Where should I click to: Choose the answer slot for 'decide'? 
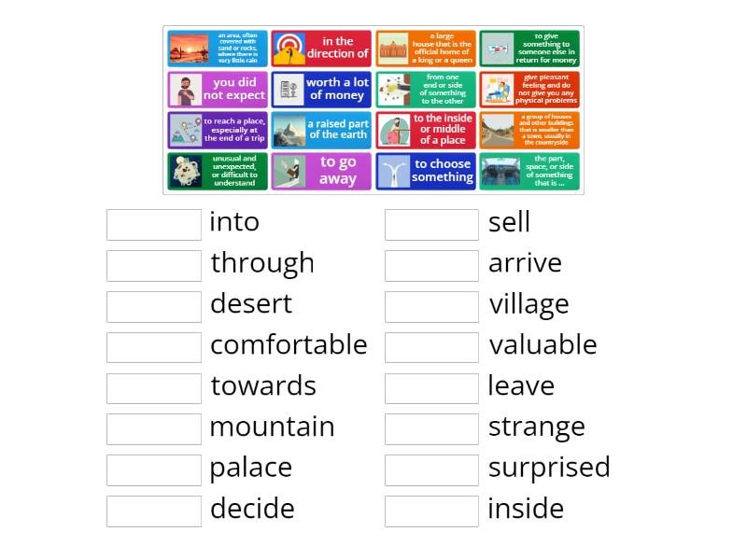tap(154, 511)
